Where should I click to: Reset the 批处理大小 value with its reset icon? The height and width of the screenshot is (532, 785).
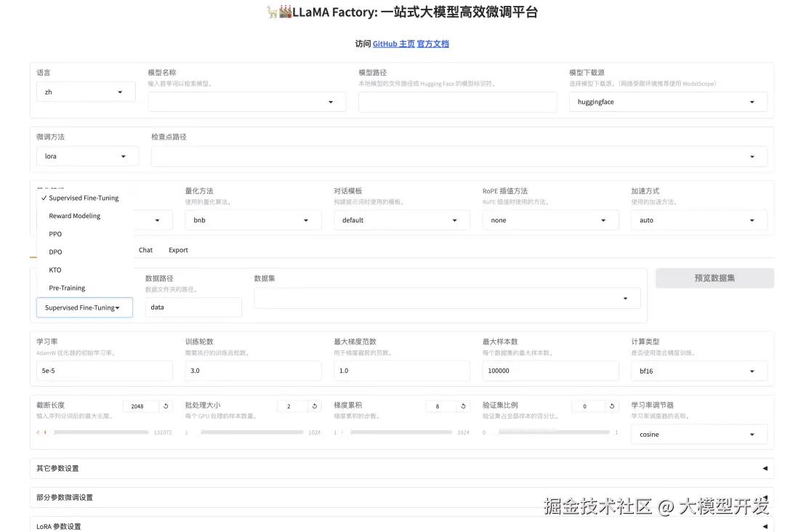click(315, 406)
